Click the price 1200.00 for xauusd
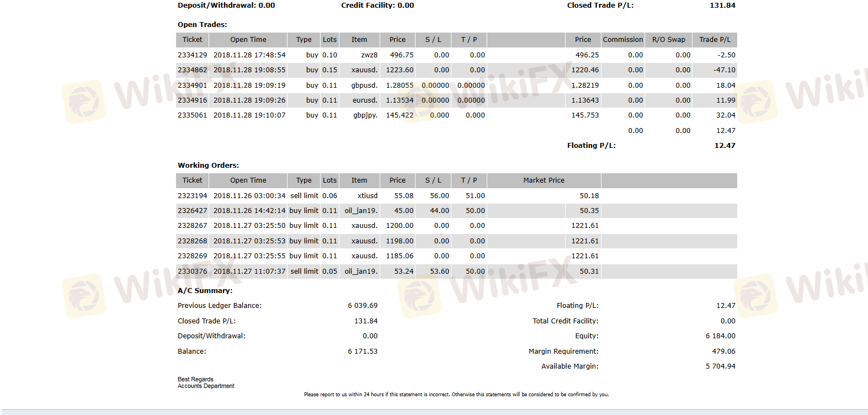Viewport: 868px width, 415px height. click(x=400, y=226)
